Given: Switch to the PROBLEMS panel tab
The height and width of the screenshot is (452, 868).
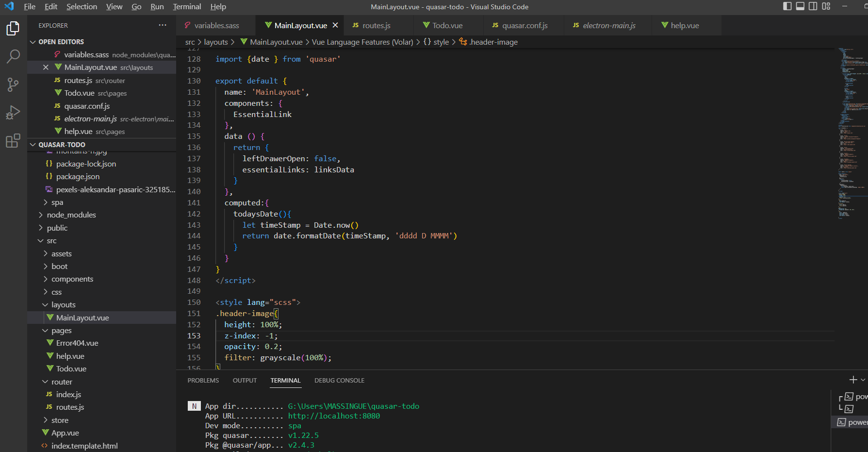Looking at the screenshot, I should [203, 381].
